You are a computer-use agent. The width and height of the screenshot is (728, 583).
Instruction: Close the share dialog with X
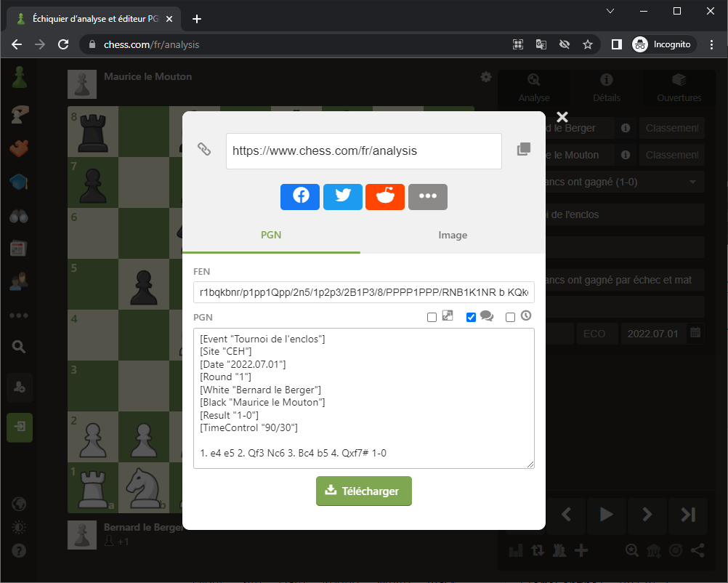[562, 117]
